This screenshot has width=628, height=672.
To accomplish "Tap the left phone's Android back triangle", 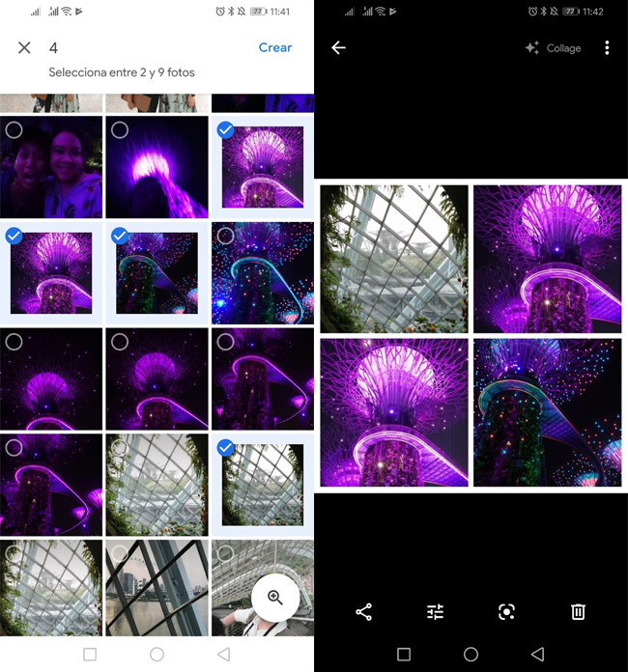I will (x=223, y=655).
